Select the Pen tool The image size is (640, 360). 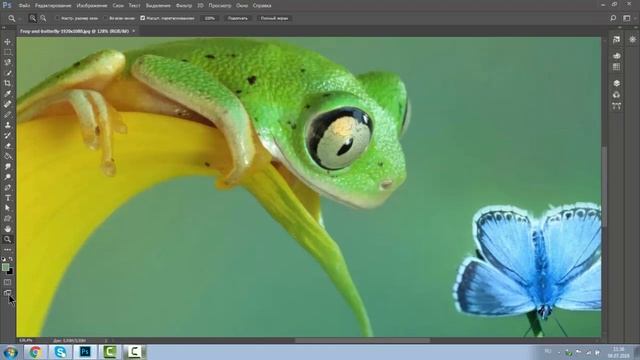pos(7,187)
